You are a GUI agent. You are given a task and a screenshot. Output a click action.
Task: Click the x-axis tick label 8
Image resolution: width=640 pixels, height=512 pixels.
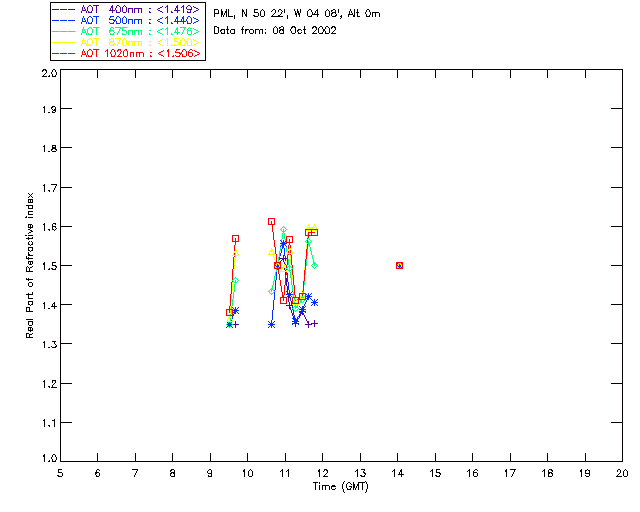pos(173,473)
